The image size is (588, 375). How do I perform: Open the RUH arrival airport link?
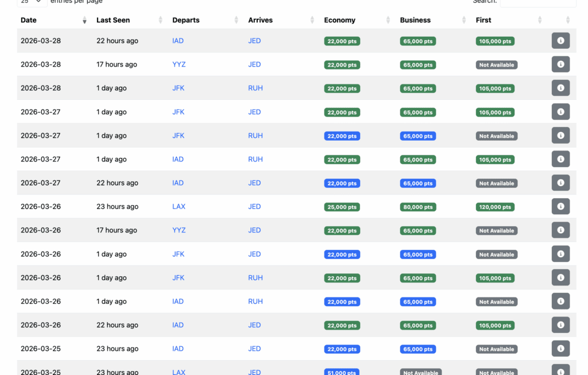(x=255, y=88)
